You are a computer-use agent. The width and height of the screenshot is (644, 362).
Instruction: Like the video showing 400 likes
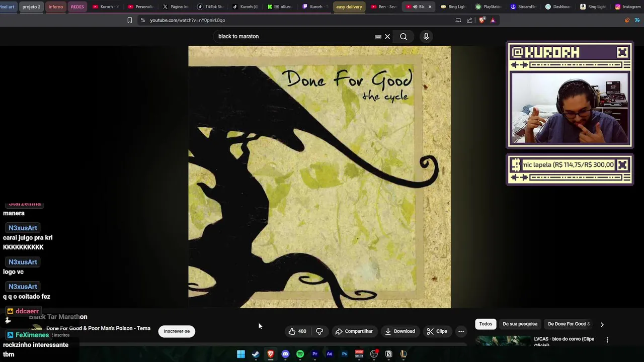coord(297,331)
